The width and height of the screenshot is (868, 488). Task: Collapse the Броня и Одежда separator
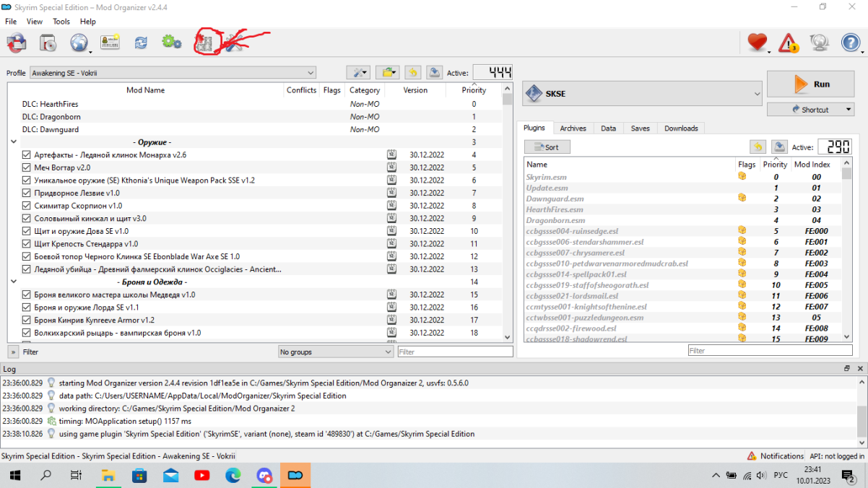point(14,282)
